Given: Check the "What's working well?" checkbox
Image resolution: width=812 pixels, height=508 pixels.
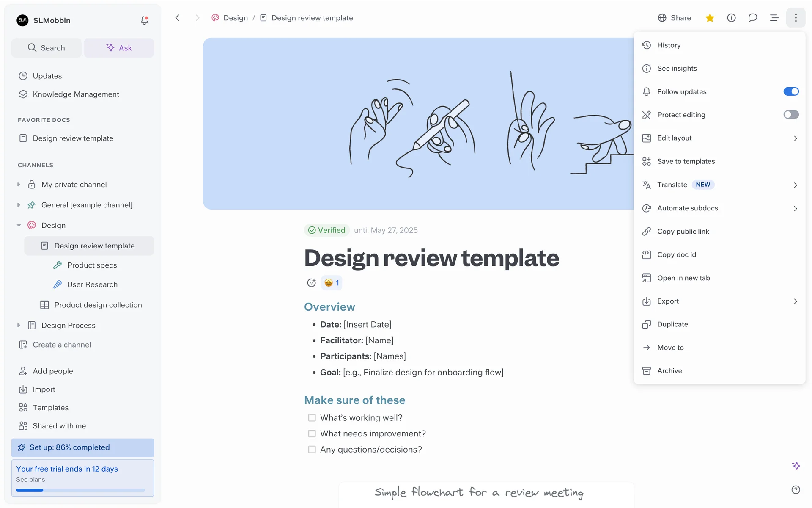Looking at the screenshot, I should pyautogui.click(x=312, y=418).
